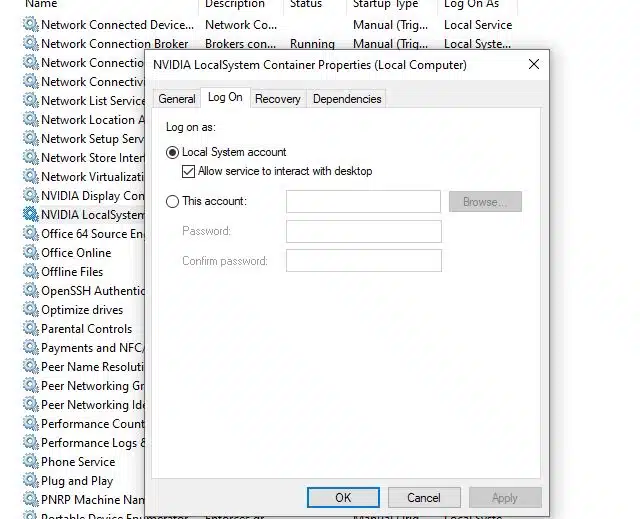Select Plug and Play service row
This screenshot has height=519, width=640.
pos(77,481)
